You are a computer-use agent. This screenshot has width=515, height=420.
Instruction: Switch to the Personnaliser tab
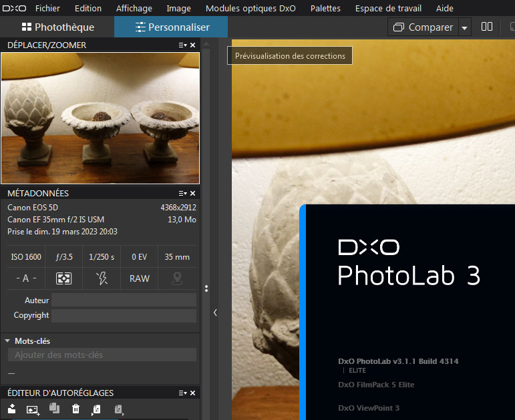[x=171, y=27]
